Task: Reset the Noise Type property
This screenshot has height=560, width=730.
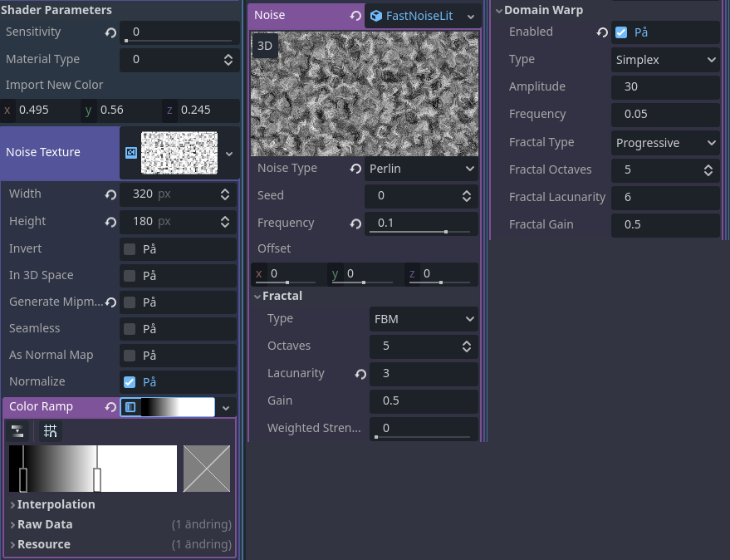Action: pyautogui.click(x=355, y=169)
